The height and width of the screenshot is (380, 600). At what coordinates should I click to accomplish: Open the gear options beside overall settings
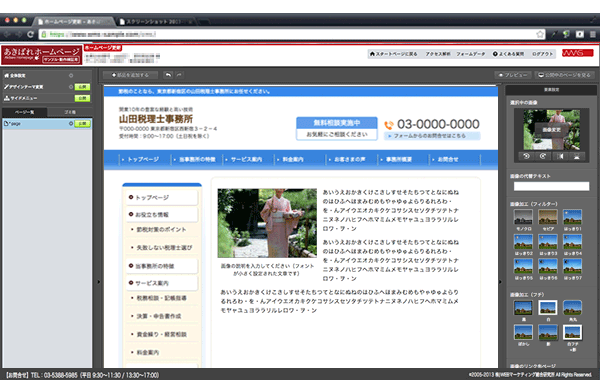pos(71,75)
